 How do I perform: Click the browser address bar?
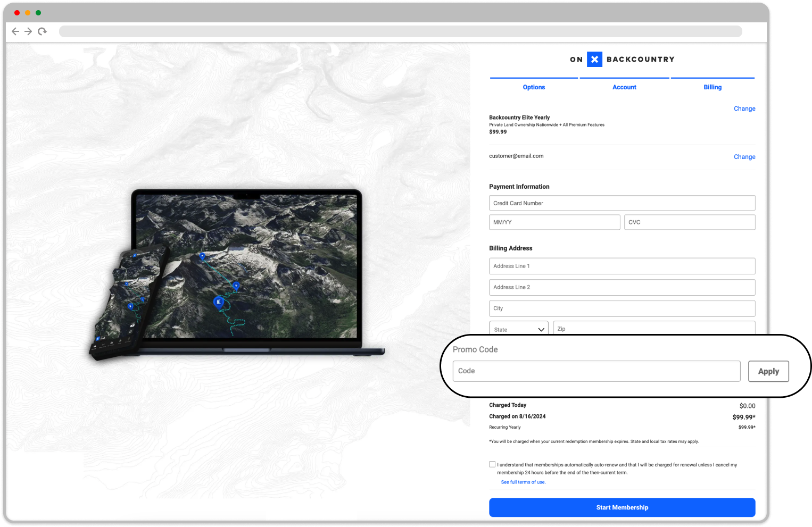[400, 31]
